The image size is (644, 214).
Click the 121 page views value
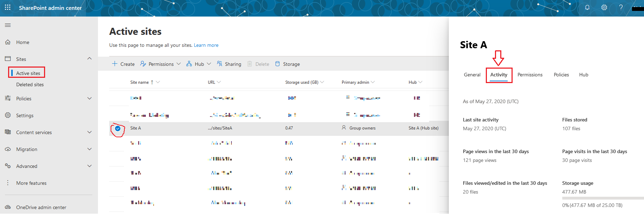pos(479,160)
